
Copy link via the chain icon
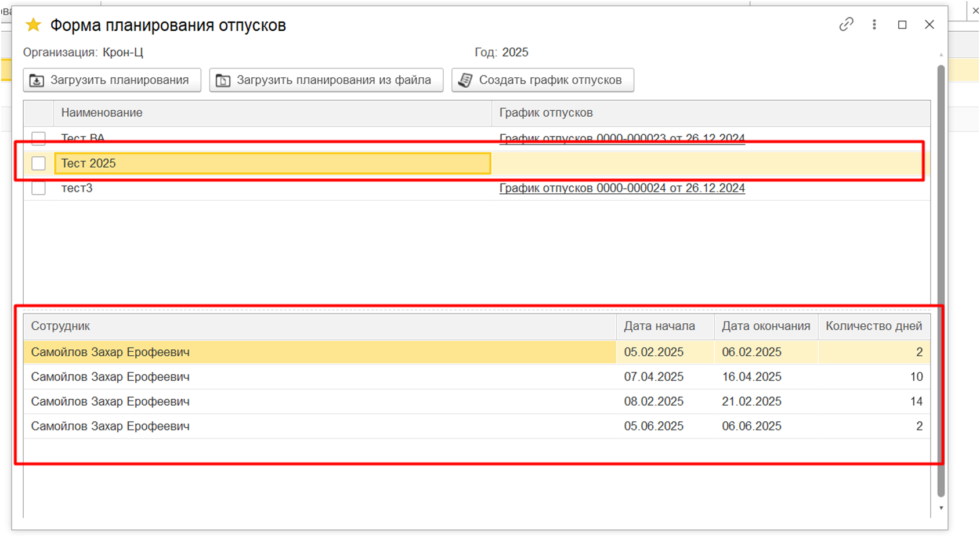846,24
